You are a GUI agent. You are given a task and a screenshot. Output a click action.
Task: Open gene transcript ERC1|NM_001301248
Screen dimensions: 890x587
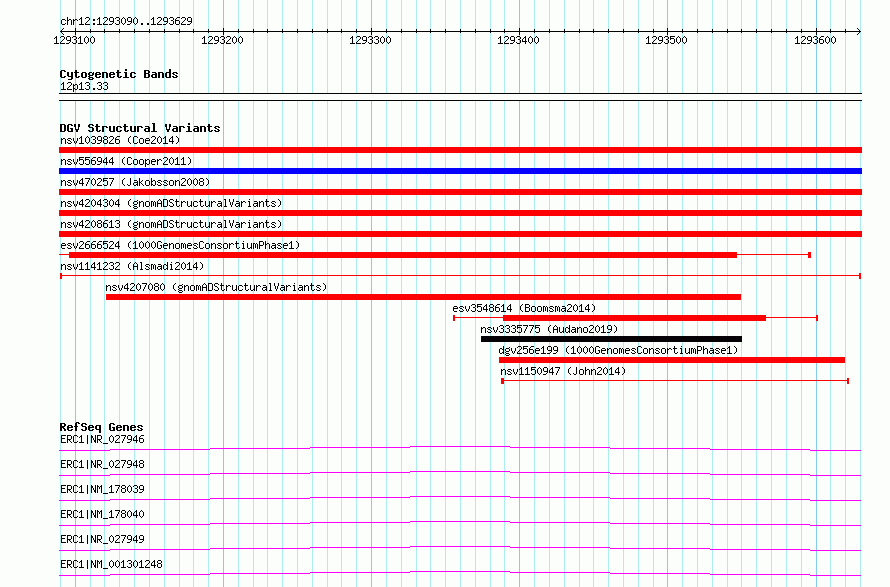[111, 564]
